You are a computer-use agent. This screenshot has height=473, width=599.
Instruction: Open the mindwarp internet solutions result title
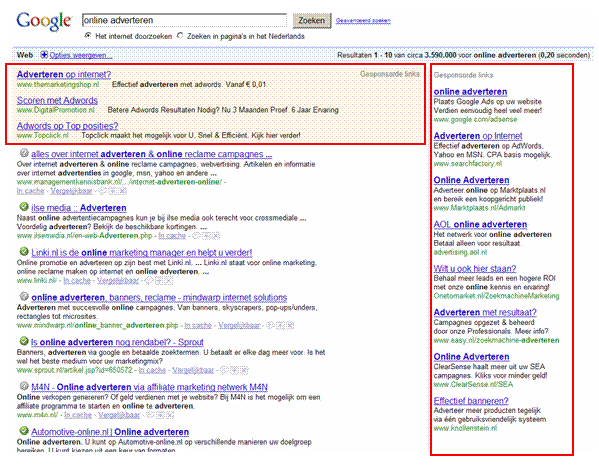[x=159, y=298]
